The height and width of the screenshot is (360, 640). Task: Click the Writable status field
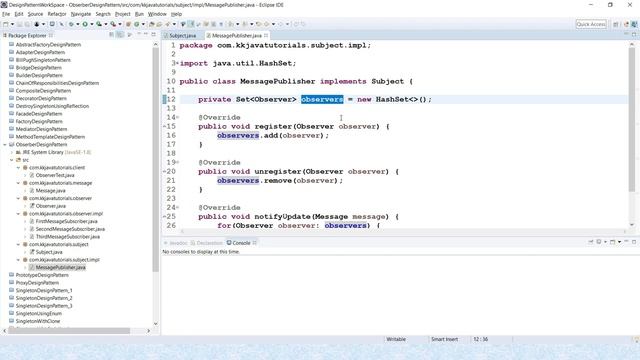[x=396, y=339]
